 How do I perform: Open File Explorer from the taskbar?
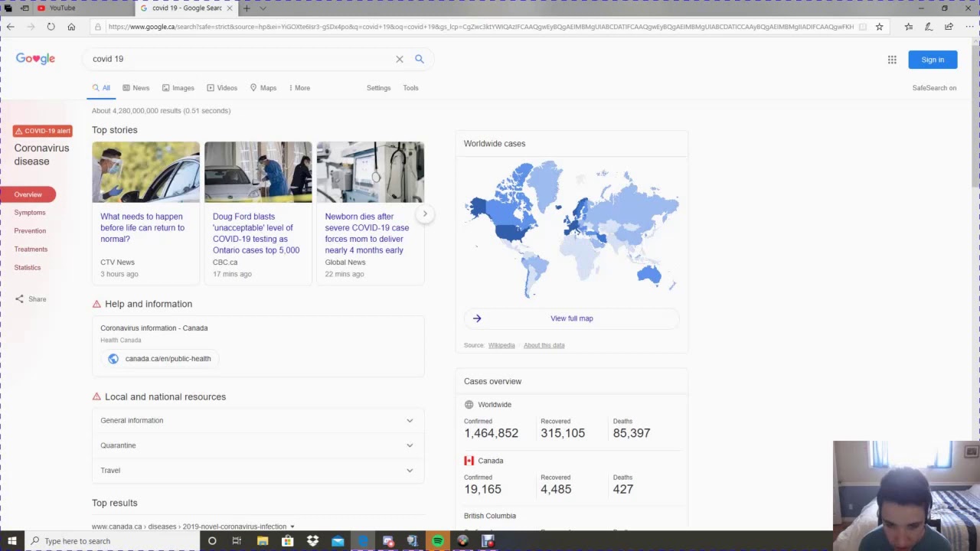pos(263,541)
